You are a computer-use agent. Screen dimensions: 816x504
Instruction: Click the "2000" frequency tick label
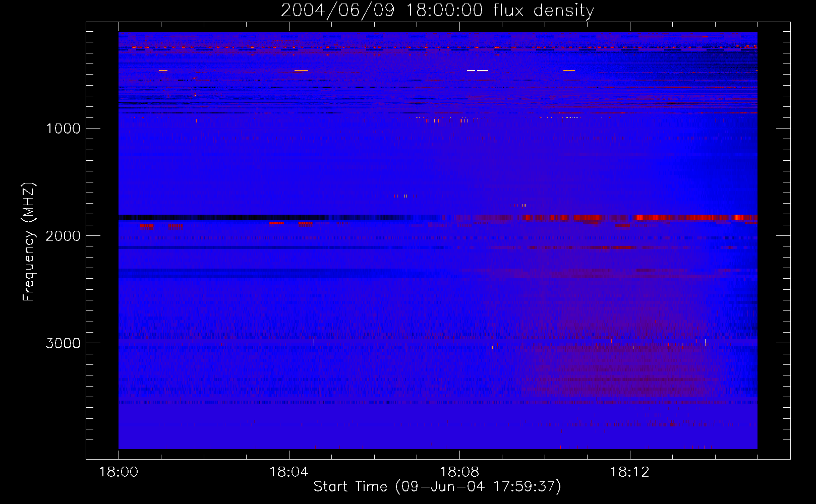[63, 236]
